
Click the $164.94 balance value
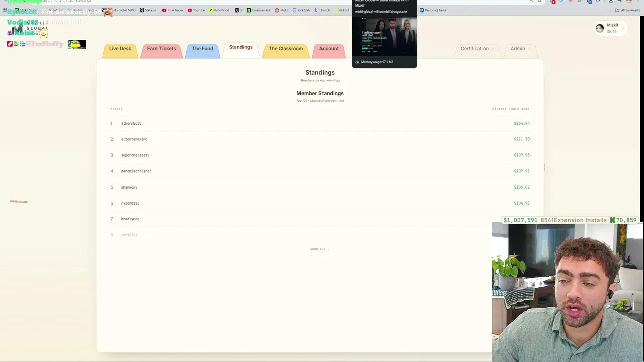[x=522, y=123]
